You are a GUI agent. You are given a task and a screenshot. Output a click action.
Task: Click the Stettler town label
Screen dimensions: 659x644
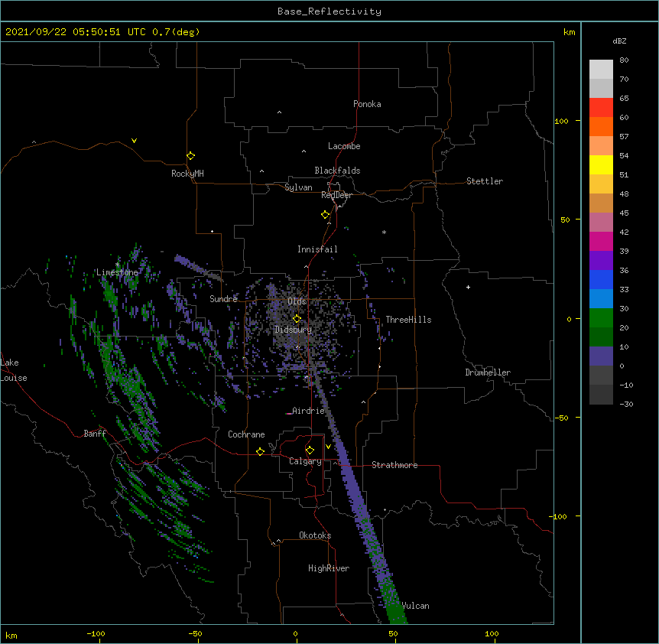(x=485, y=181)
